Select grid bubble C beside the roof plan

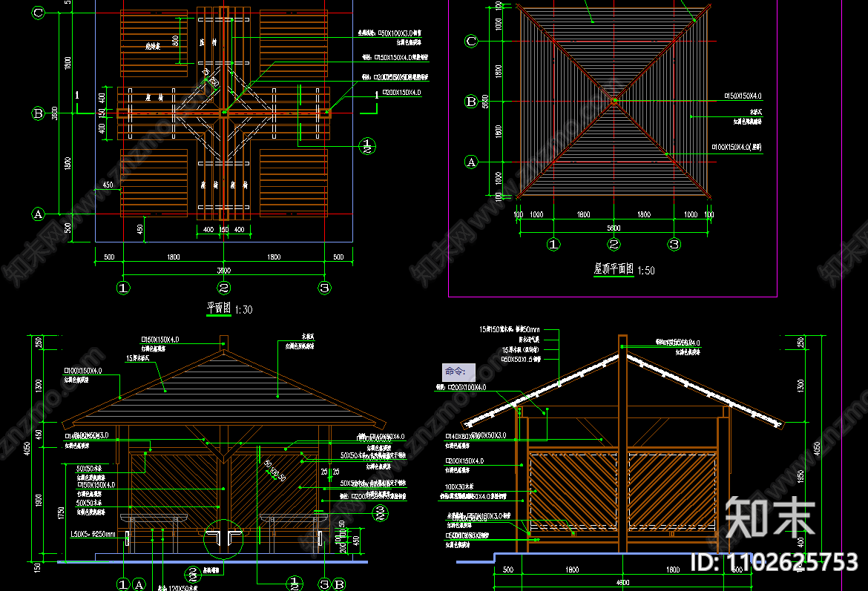point(470,42)
